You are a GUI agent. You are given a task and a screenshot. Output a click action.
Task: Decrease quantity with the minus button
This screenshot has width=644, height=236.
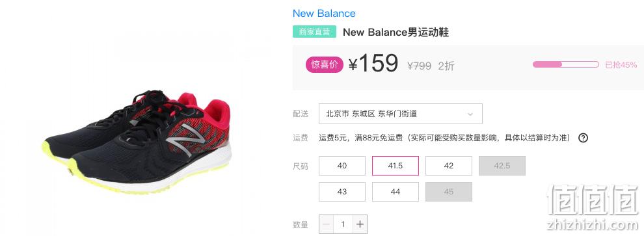(327, 224)
